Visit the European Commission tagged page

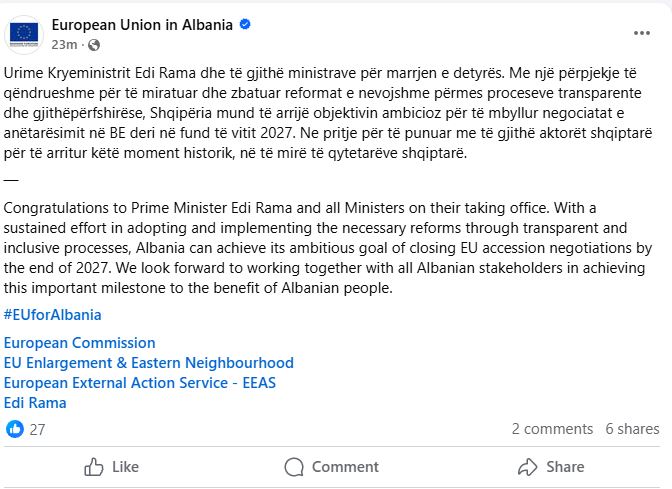click(80, 343)
